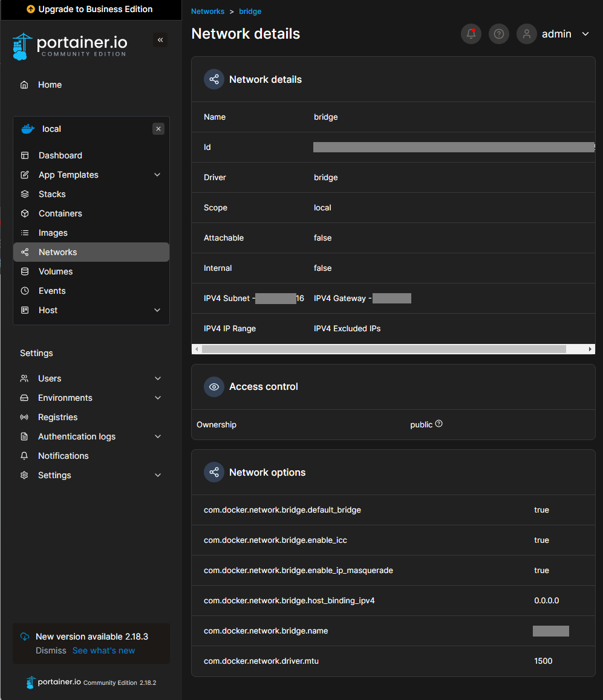Click the bridge breadcrumb link
Image resolution: width=603 pixels, height=700 pixels.
pyautogui.click(x=250, y=11)
